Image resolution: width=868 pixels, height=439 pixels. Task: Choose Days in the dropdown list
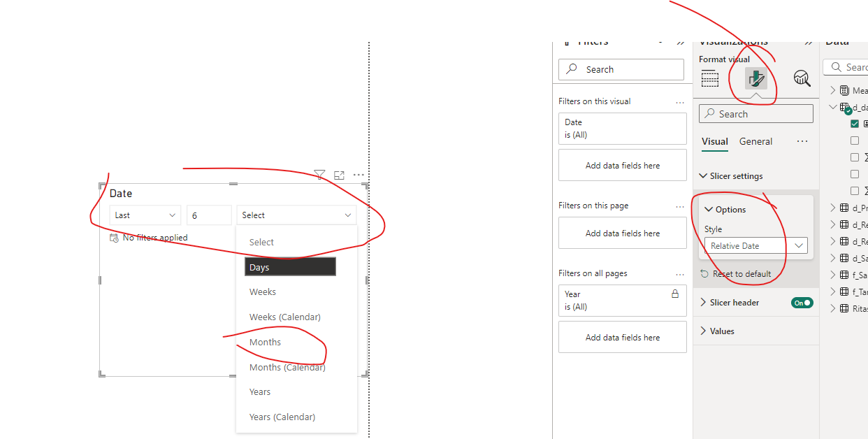pos(290,267)
